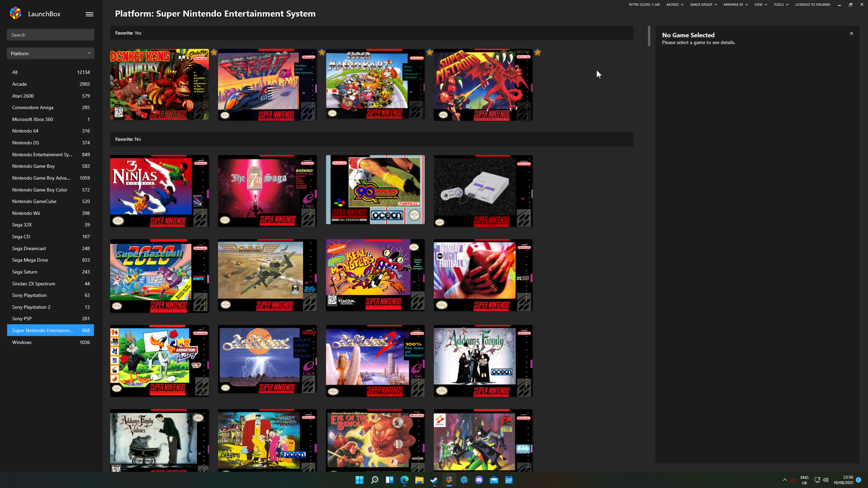868x488 pixels.
Task: Select the Donkey Kong Country box art
Action: [x=159, y=85]
